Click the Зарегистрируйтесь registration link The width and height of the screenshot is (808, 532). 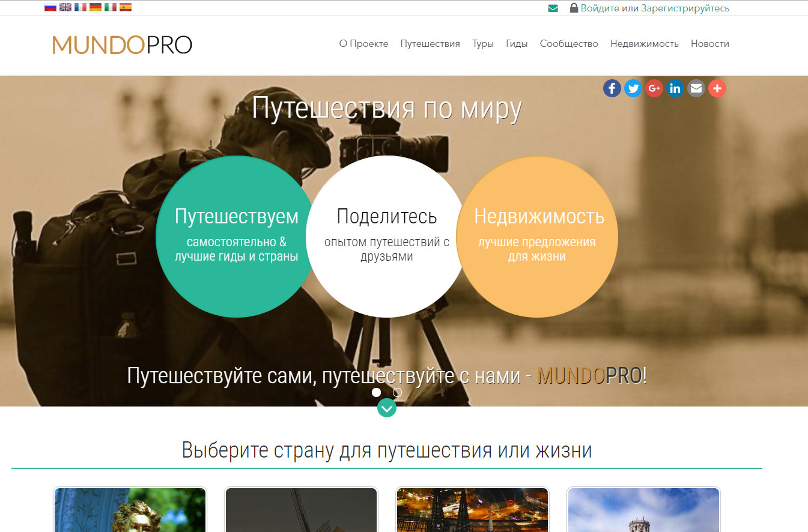(685, 8)
